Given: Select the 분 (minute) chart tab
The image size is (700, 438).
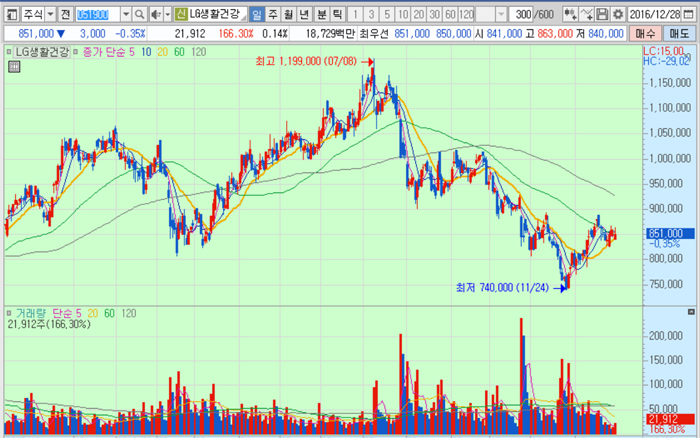Looking at the screenshot, I should click(x=321, y=15).
